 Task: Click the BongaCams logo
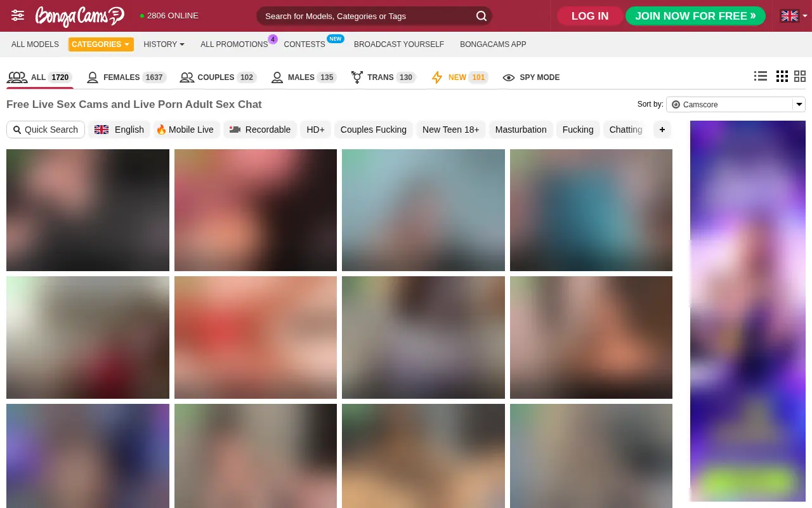pyautogui.click(x=79, y=16)
